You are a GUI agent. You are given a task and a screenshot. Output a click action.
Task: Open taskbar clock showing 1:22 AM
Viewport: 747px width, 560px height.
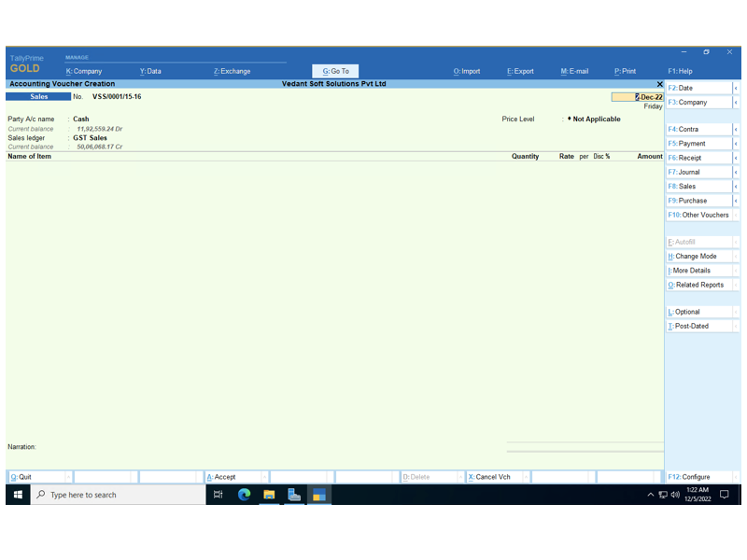tap(698, 495)
